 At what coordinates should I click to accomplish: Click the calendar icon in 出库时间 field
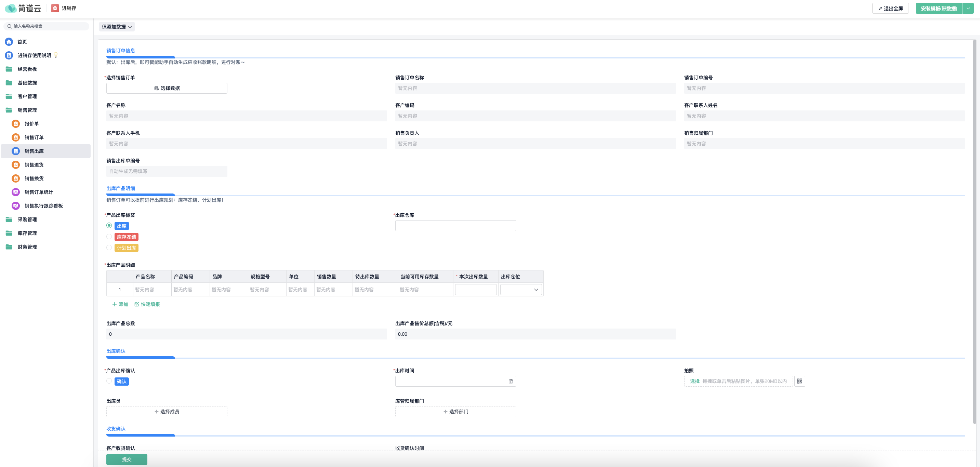pyautogui.click(x=511, y=381)
